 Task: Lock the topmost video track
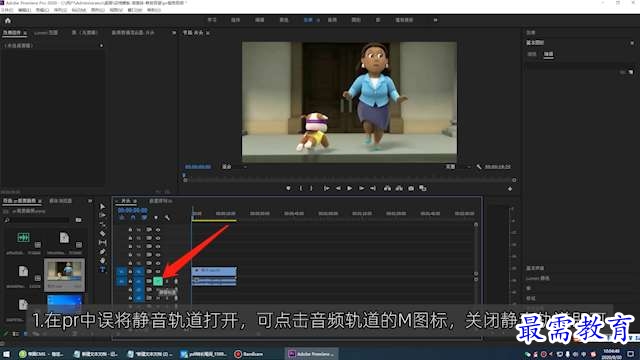click(130, 229)
